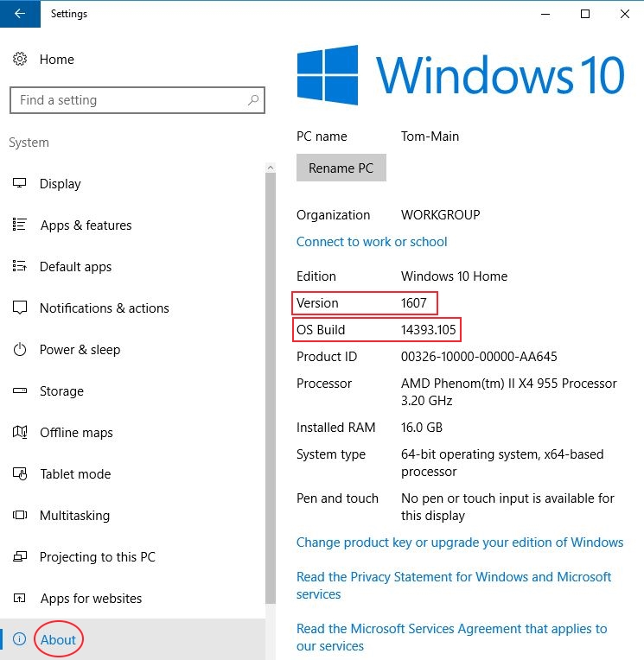Screen dimensions: 644x660
Task: Click the Storage drive icon
Action: tap(20, 390)
